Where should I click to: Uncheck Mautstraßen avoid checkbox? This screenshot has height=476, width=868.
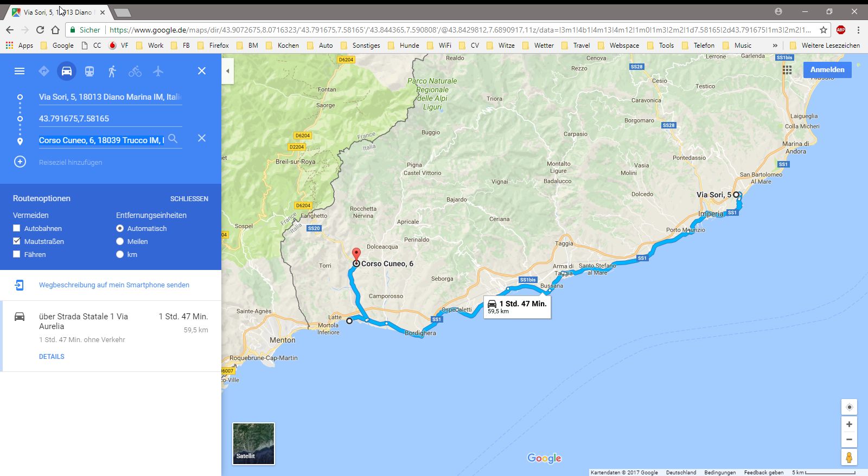(x=17, y=241)
